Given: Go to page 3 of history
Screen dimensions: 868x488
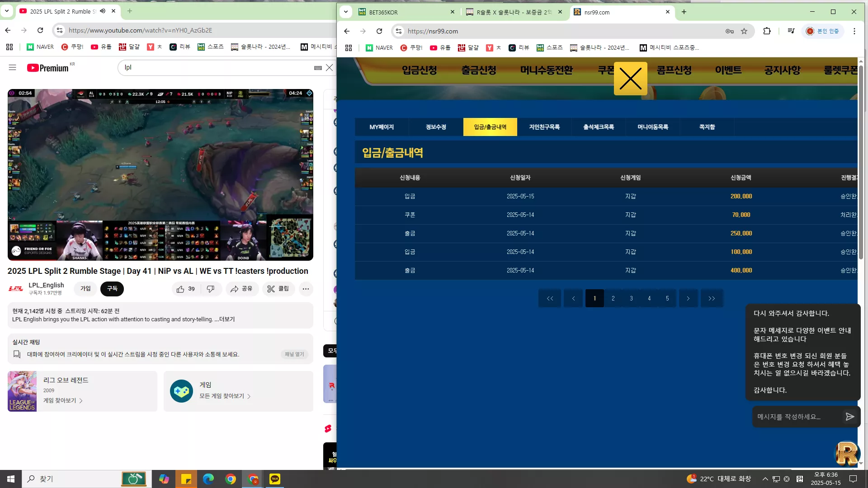Looking at the screenshot, I should click(631, 298).
